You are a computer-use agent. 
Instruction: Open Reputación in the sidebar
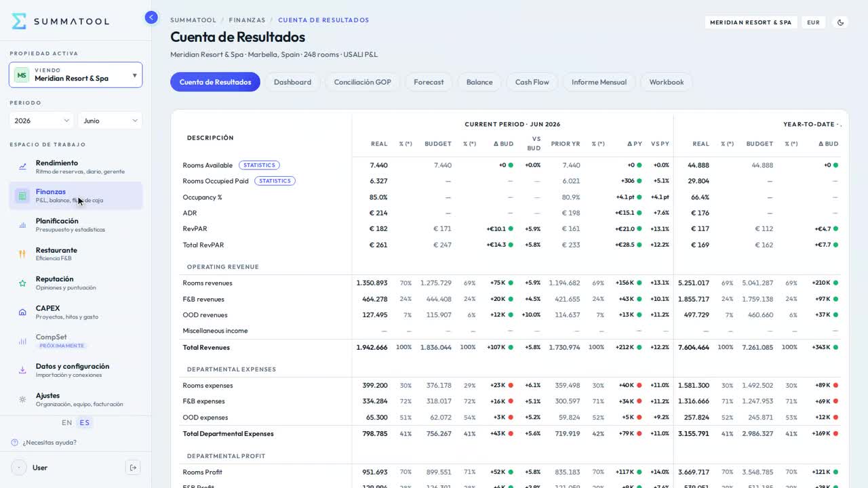tap(76, 283)
